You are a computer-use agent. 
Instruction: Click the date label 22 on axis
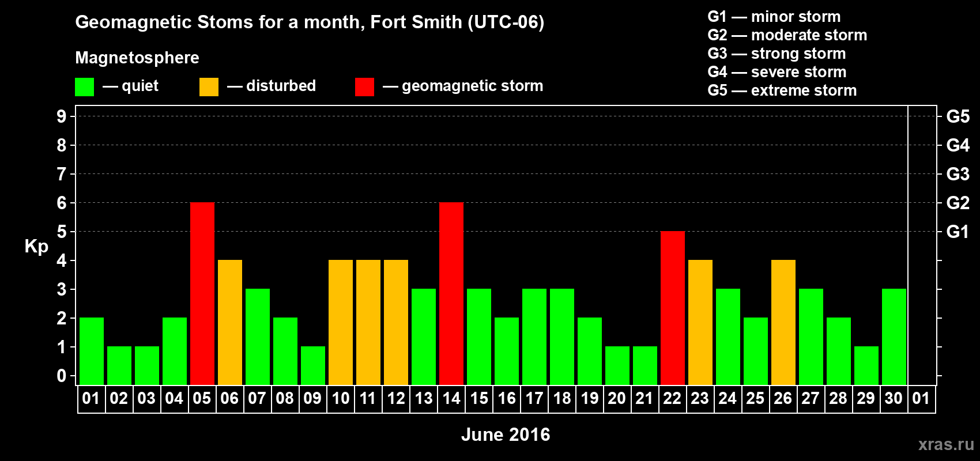(672, 399)
